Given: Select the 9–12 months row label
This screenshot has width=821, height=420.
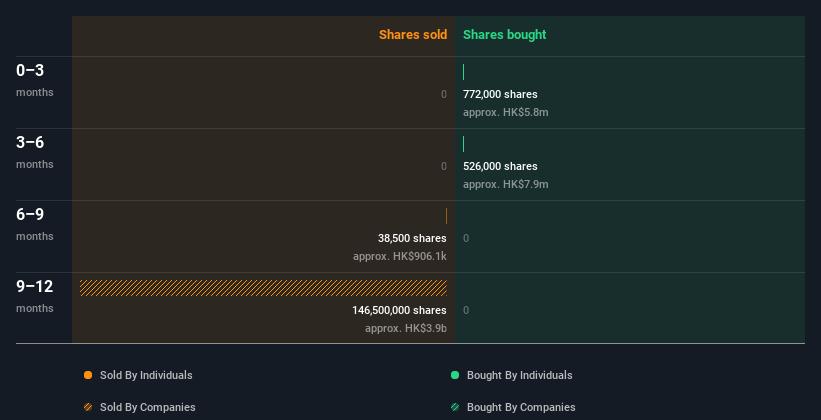Looking at the screenshot, I should tap(35, 295).
